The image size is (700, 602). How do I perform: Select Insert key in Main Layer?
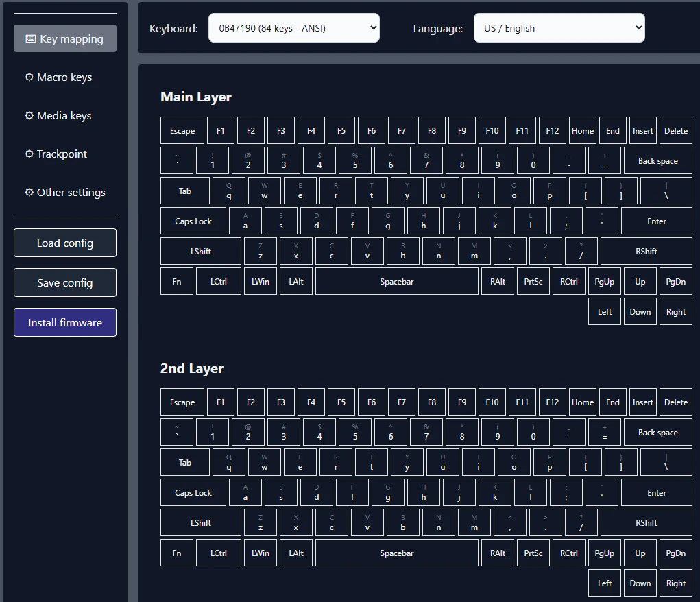[x=643, y=130]
